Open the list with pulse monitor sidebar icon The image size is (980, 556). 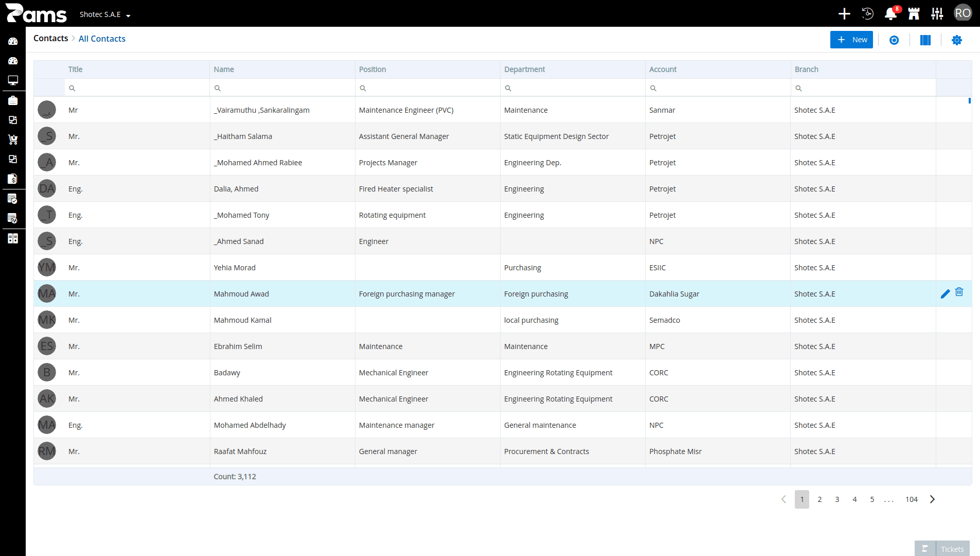(13, 218)
